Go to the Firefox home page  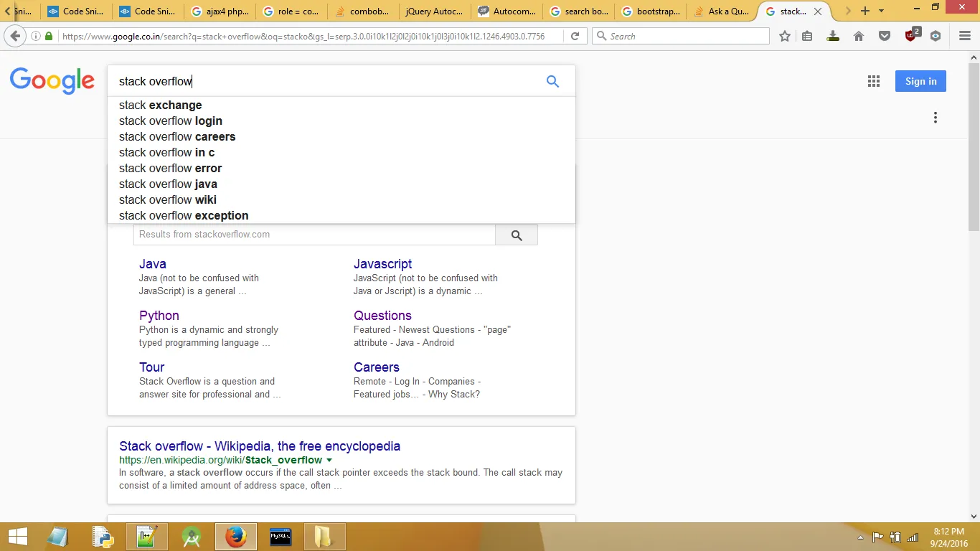tap(859, 36)
